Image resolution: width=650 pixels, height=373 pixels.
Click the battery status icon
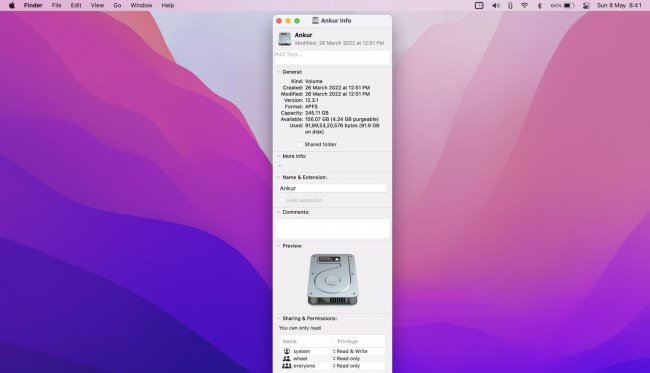(569, 5)
